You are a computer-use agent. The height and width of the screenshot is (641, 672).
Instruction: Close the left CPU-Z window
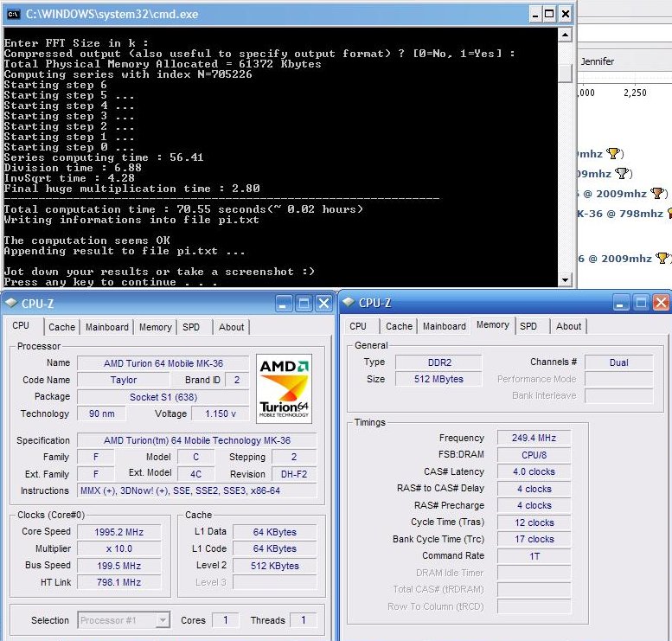tap(324, 304)
